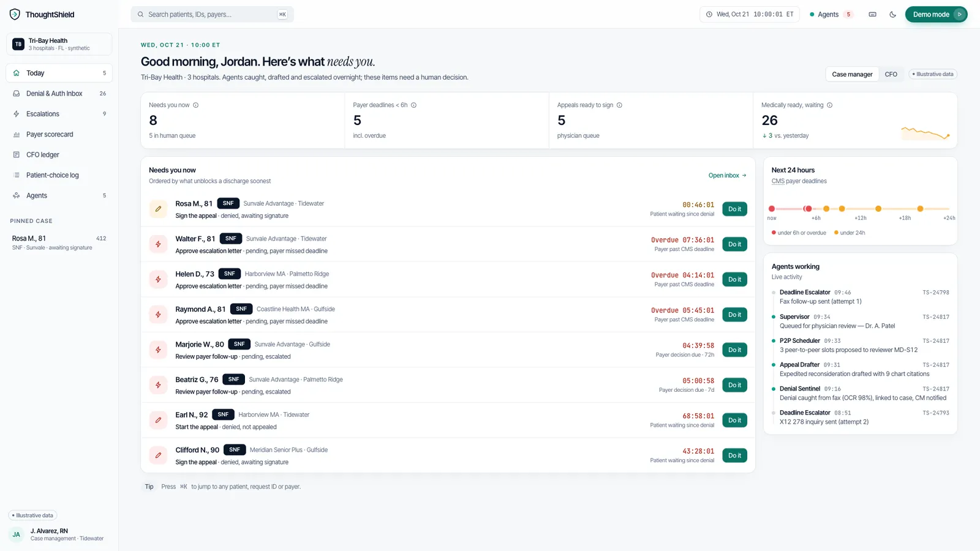Viewport: 980px width, 551px height.
Task: Go to Escalations section
Action: click(x=59, y=114)
